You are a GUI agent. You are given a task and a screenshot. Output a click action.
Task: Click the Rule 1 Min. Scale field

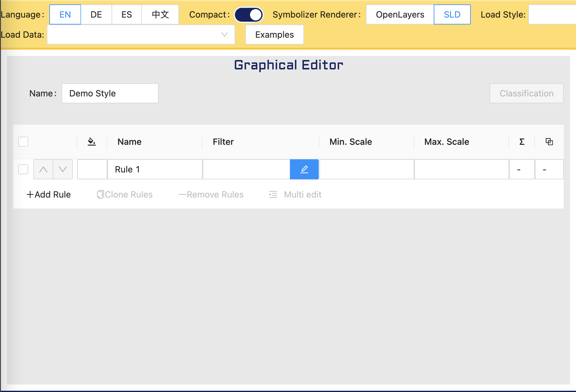[367, 169]
